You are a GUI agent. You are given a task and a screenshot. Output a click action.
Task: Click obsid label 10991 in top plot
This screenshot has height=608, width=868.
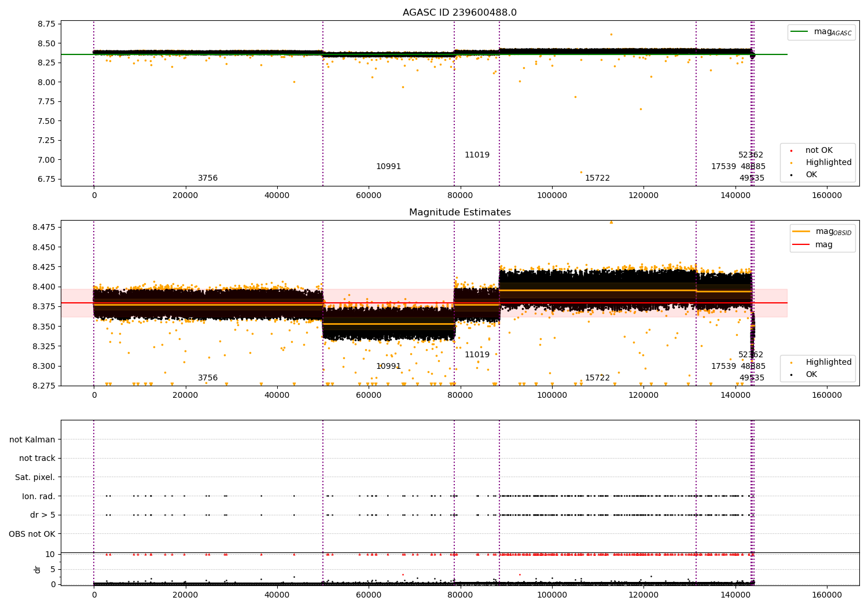pyautogui.click(x=388, y=167)
